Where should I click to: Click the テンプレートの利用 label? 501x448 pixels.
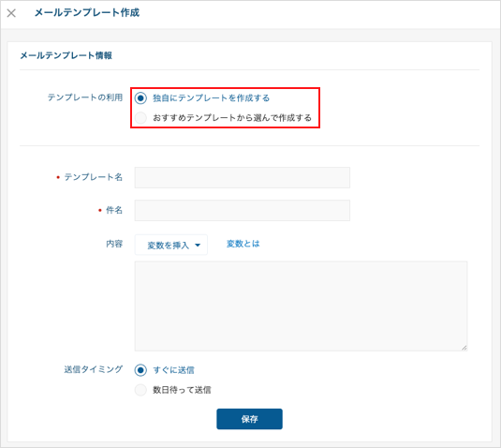85,97
